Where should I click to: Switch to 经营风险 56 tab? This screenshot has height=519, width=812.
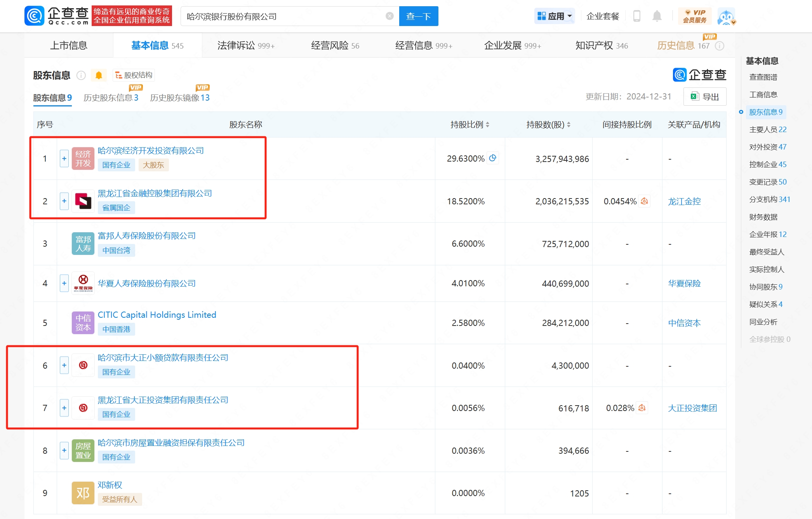tap(335, 45)
